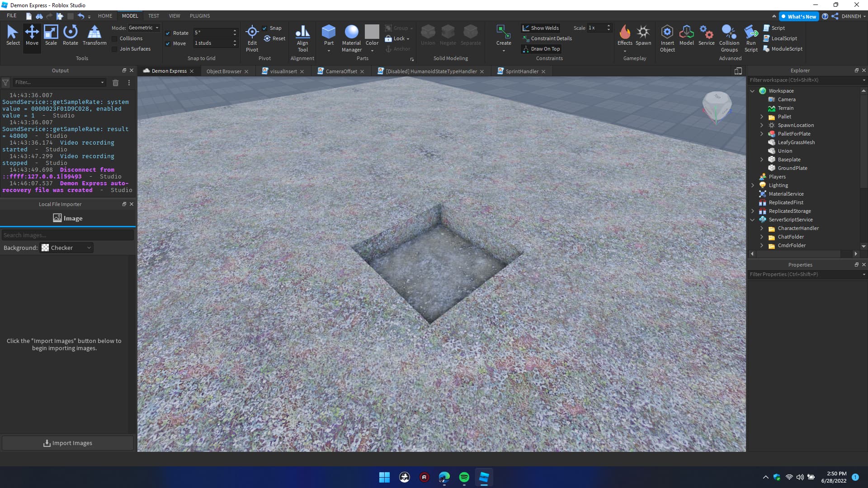This screenshot has width=868, height=488.
Task: Click the Model insert icon
Action: [686, 35]
